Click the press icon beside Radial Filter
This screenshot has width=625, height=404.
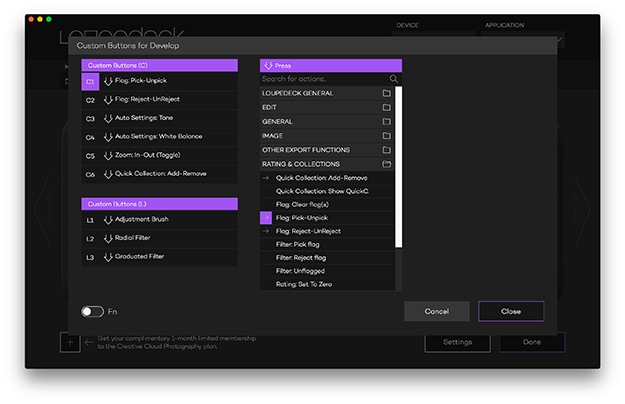(x=108, y=238)
